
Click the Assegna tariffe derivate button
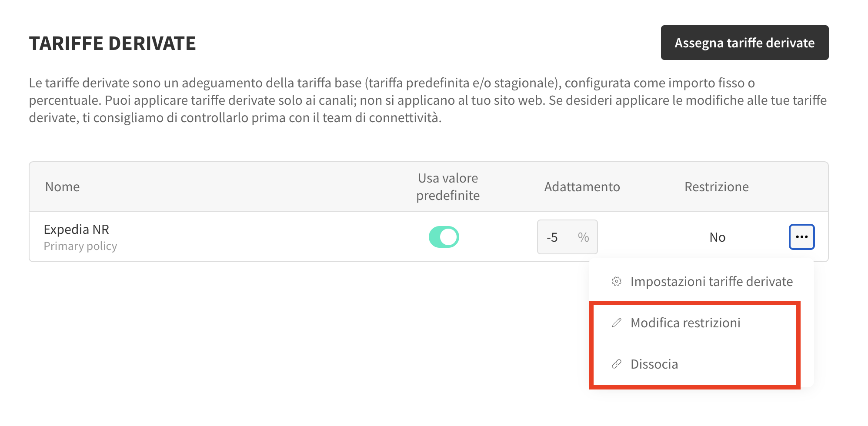click(744, 43)
